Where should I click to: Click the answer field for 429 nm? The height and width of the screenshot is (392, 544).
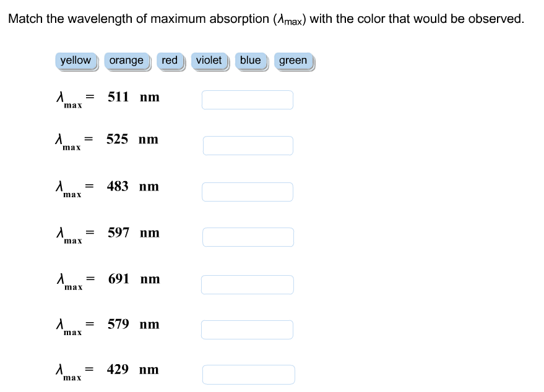[248, 374]
